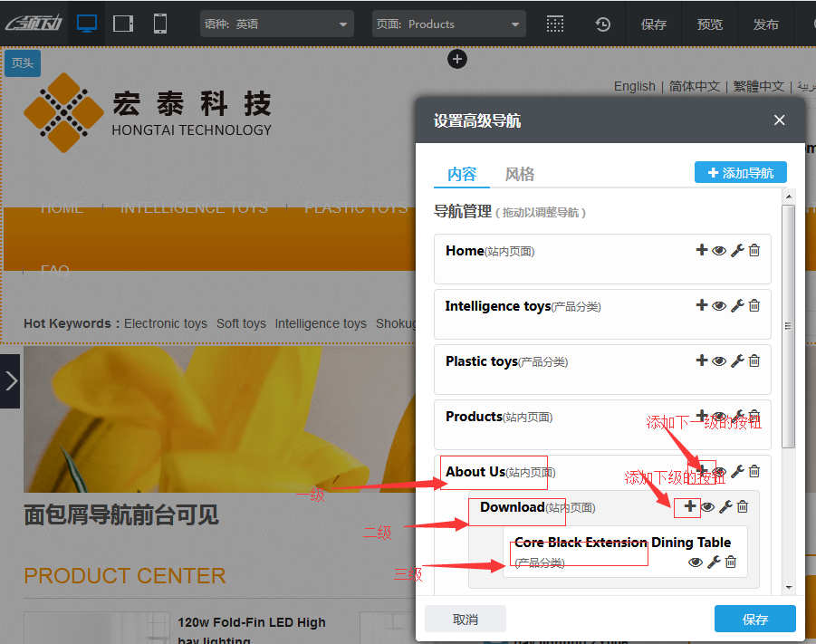Click 取消 to cancel the dialog

click(465, 620)
